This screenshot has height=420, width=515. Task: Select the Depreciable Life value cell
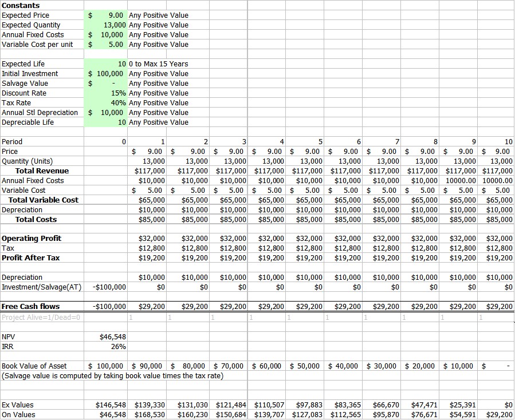coord(105,122)
